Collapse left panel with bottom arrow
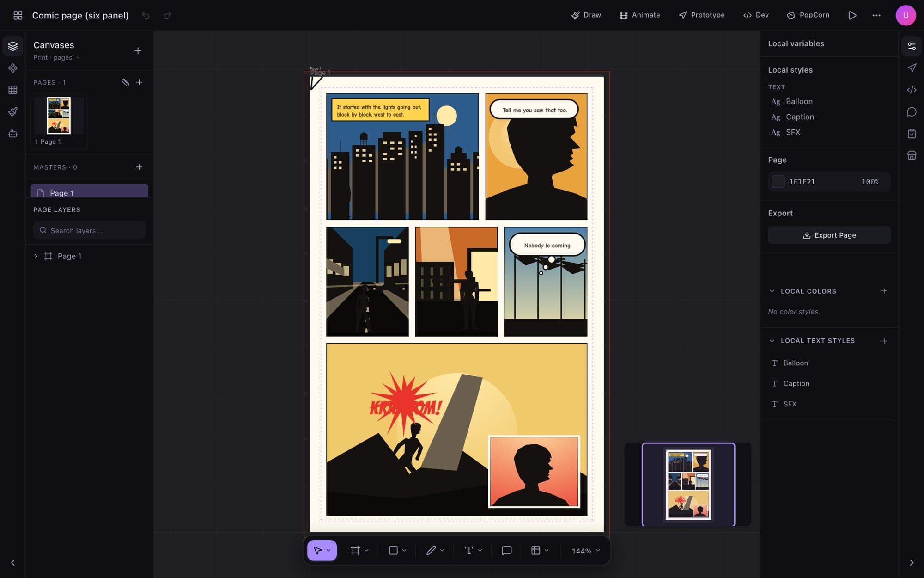Viewport: 924px width, 578px height. pyautogui.click(x=13, y=562)
